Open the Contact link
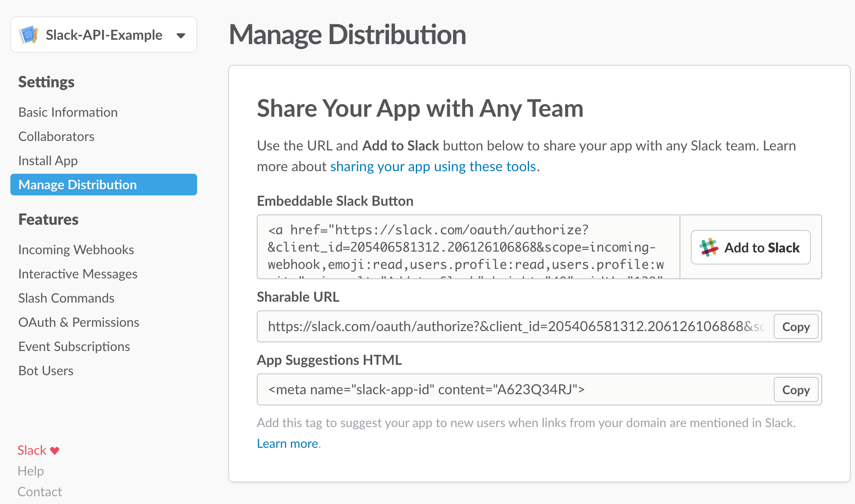Viewport: 855px width, 504px height. (x=40, y=492)
